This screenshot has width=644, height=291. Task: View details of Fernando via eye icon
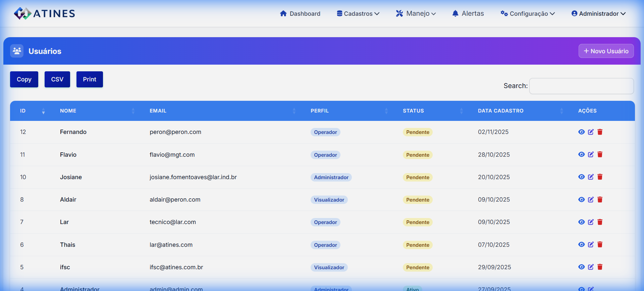click(581, 132)
